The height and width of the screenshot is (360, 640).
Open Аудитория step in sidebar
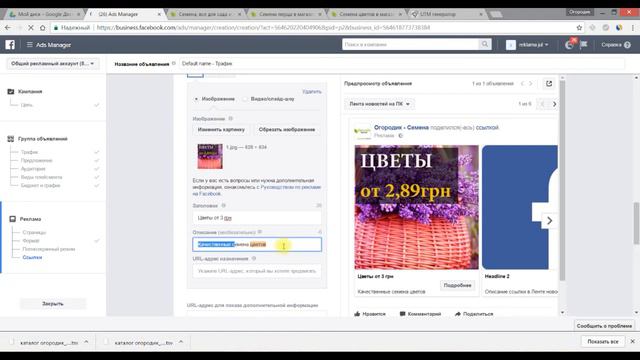click(x=33, y=169)
